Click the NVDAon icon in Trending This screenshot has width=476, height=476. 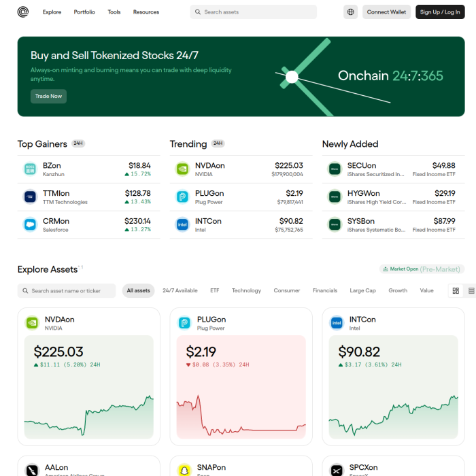(x=182, y=169)
